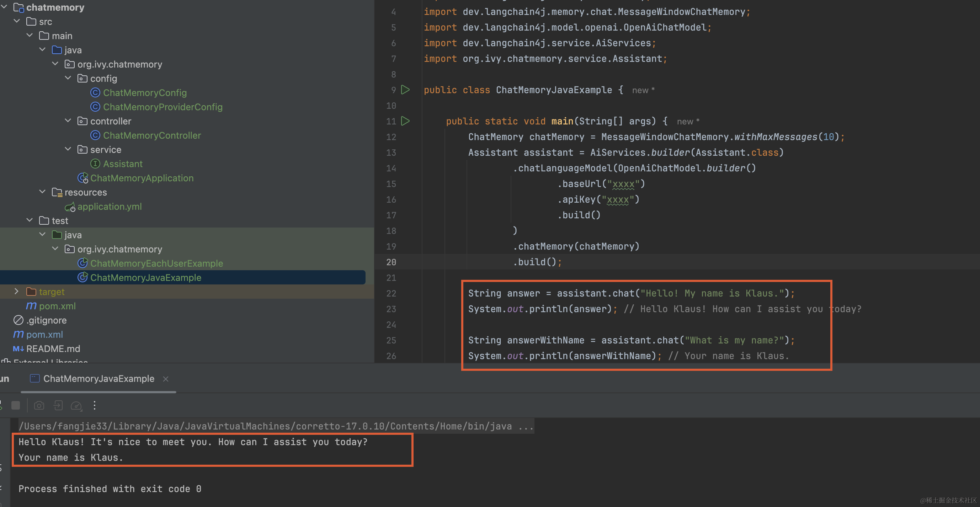Click the application.yml config file icon
Viewport: 980px width, 507px height.
[70, 207]
